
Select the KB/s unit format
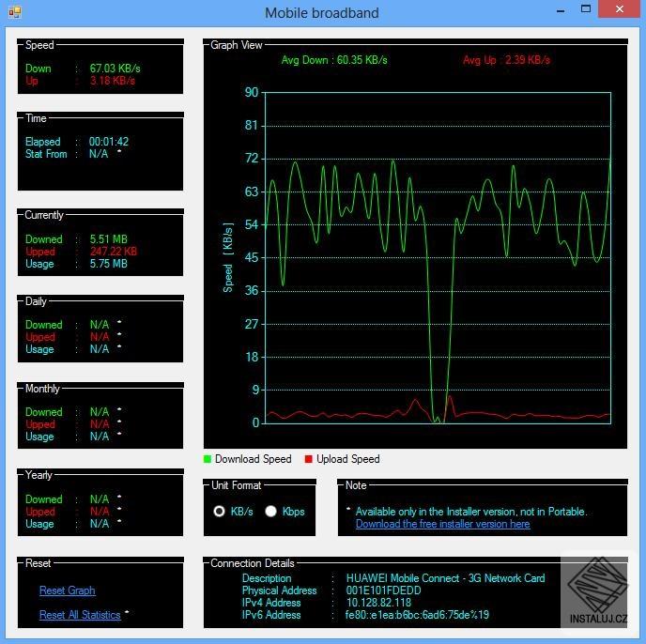[x=220, y=512]
